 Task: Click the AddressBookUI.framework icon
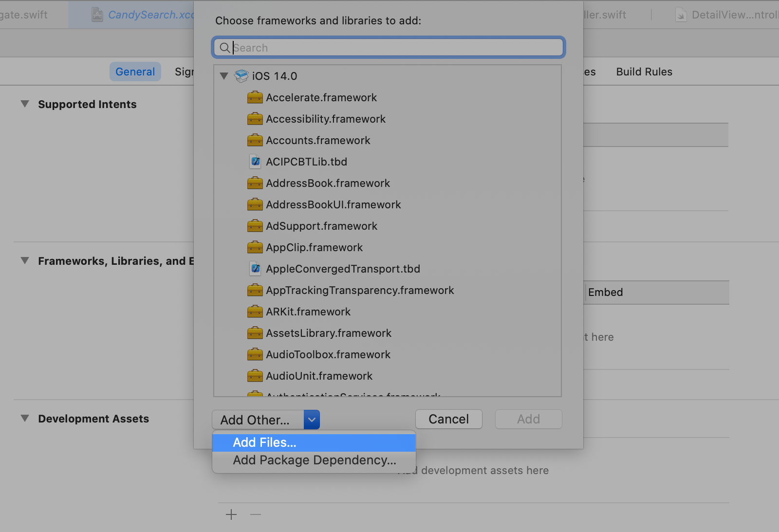(255, 204)
